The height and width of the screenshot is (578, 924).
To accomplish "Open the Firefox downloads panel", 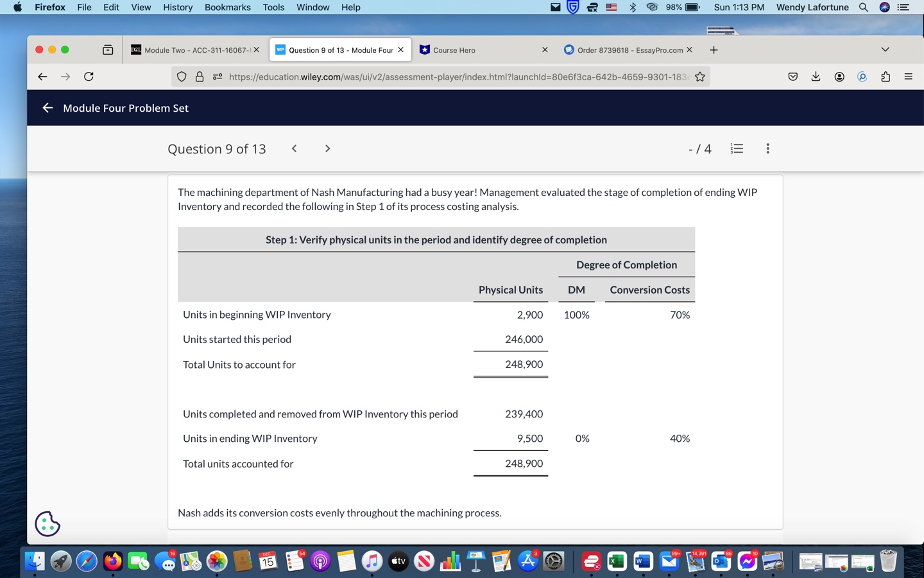I will click(816, 76).
